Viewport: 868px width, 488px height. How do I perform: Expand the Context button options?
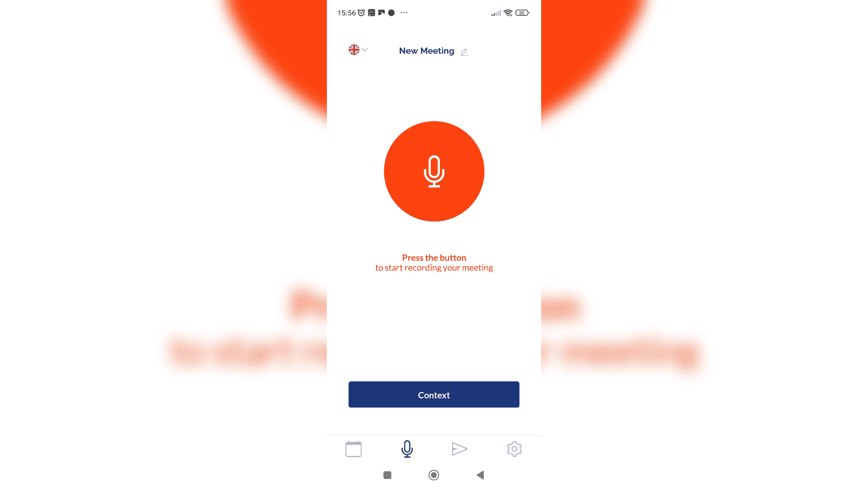pos(434,394)
